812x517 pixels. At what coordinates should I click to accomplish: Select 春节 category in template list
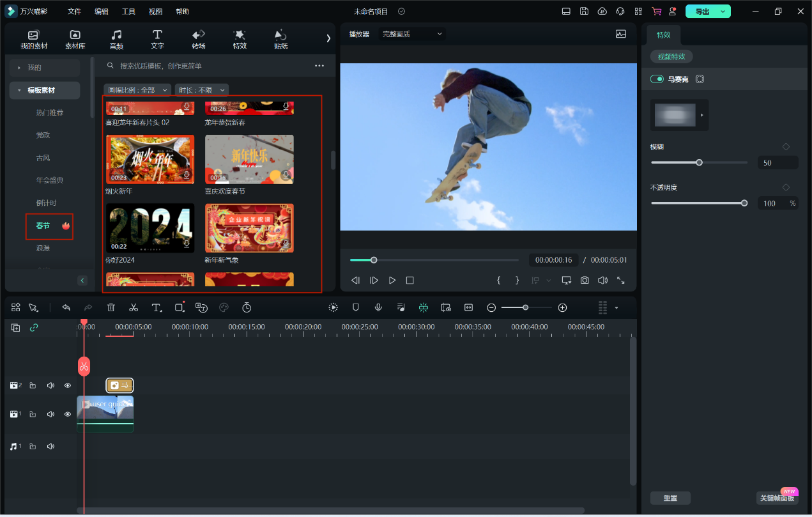click(43, 226)
